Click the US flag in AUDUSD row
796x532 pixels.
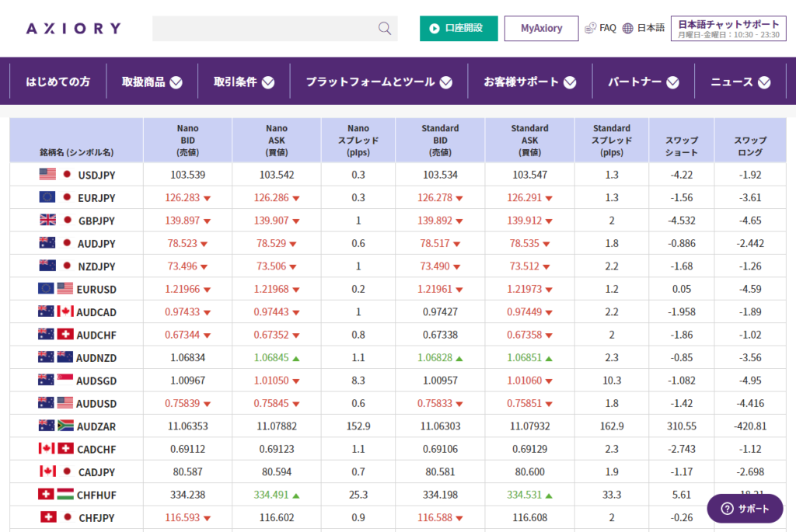(x=65, y=402)
